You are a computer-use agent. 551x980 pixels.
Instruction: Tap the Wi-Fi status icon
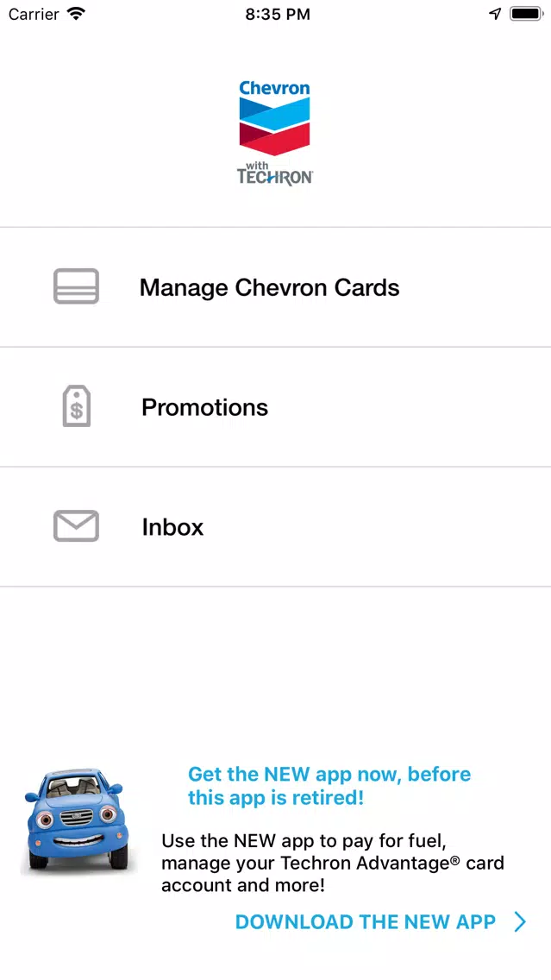coord(76,14)
